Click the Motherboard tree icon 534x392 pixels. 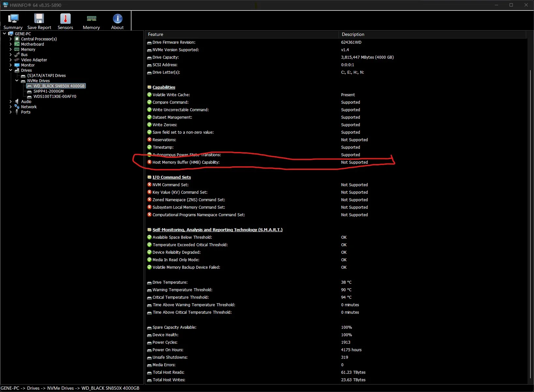[17, 44]
